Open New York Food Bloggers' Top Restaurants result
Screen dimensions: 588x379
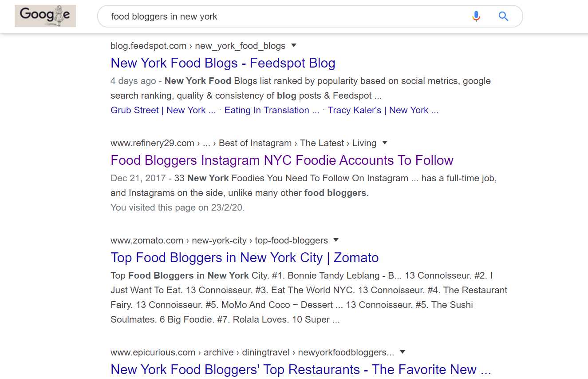300,370
